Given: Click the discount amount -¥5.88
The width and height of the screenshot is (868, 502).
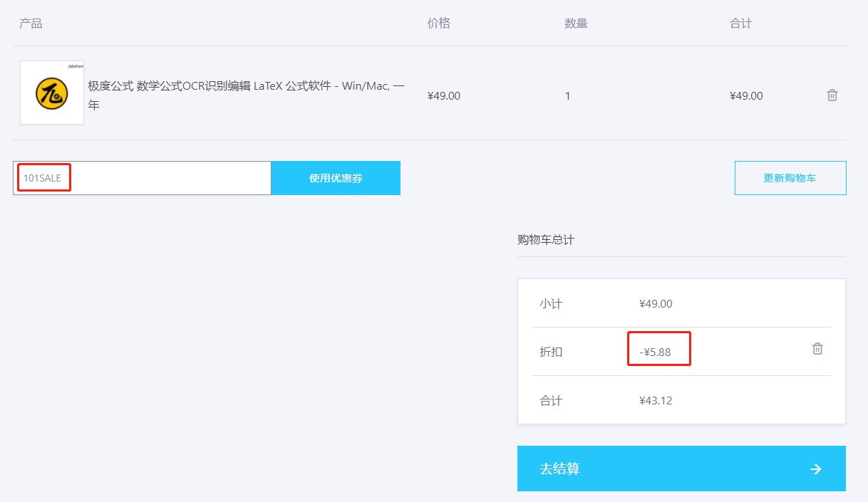Looking at the screenshot, I should (x=655, y=352).
